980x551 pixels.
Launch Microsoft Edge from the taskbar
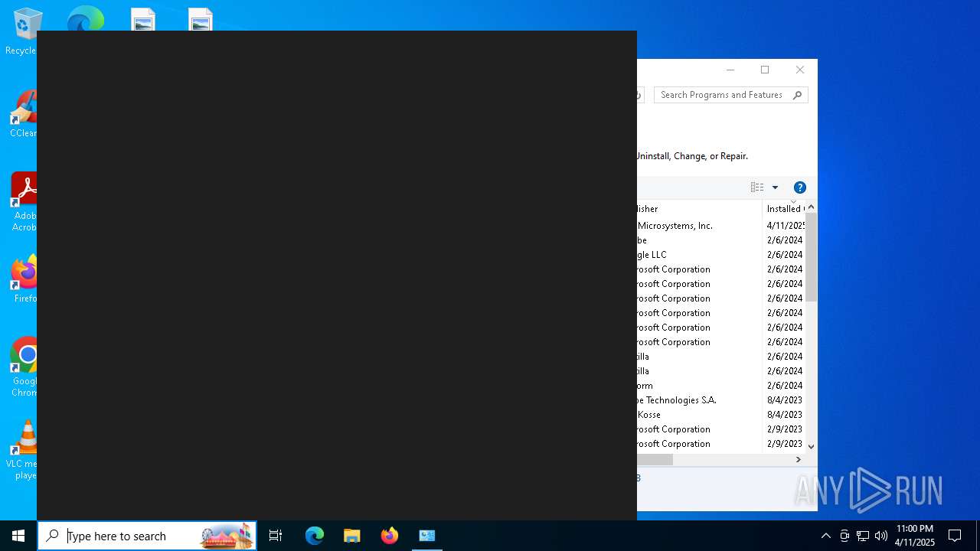coord(315,536)
